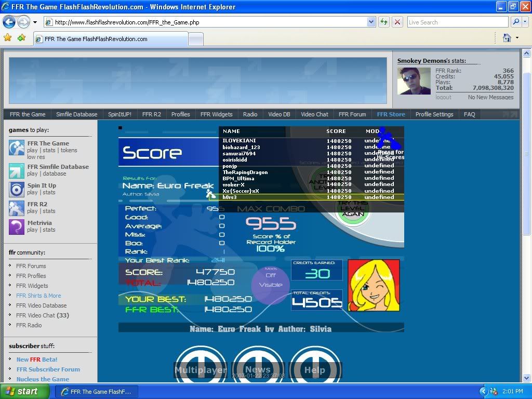Click the FFR The Game sidebar icon
Screen dimensions: 532x399
17,148
